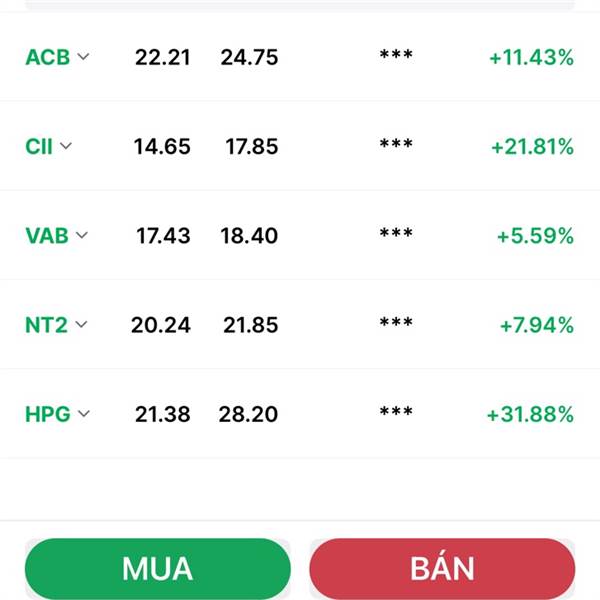Select the 18.40 price of VAB
The width and height of the screenshot is (600, 600).
coord(249,235)
